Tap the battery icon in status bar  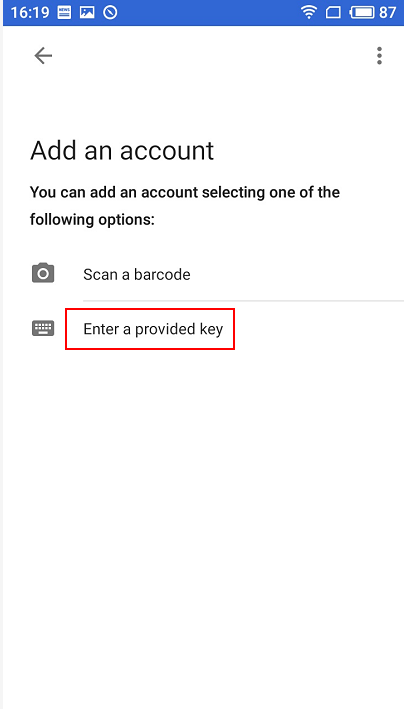pyautogui.click(x=362, y=12)
